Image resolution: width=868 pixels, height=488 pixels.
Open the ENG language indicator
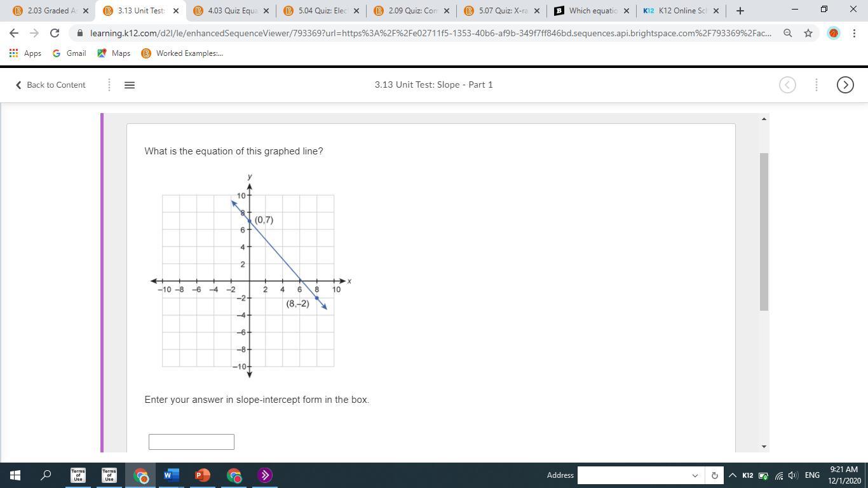(812, 475)
